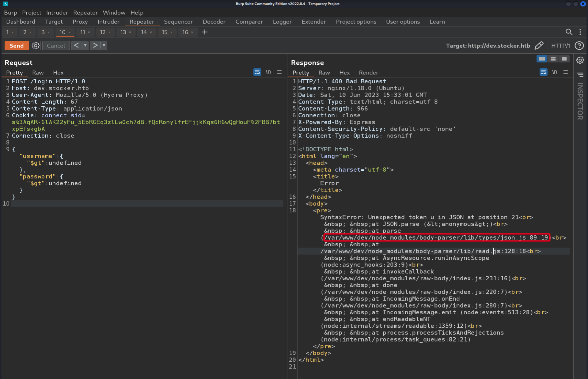Click the X-Powered-By Express response header
The width and height of the screenshot is (588, 379).
(x=336, y=122)
